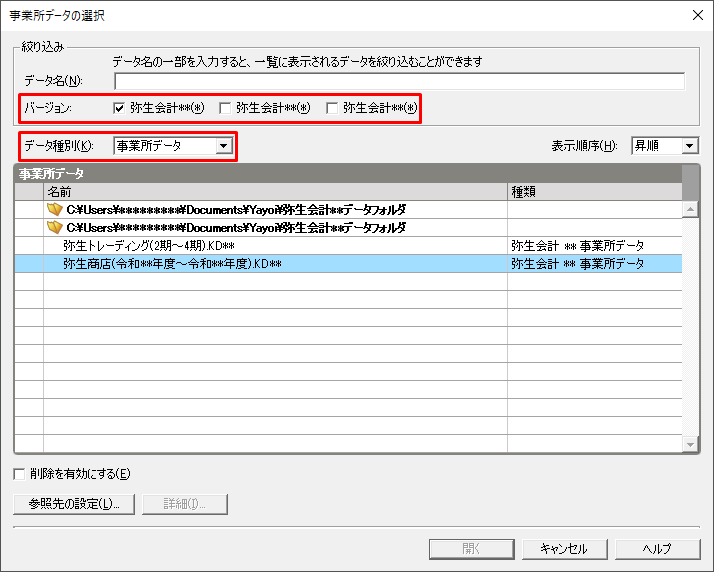Click the folder icon in the second Yayoi data folder row
Image resolution: width=714 pixels, height=572 pixels.
tap(55, 227)
